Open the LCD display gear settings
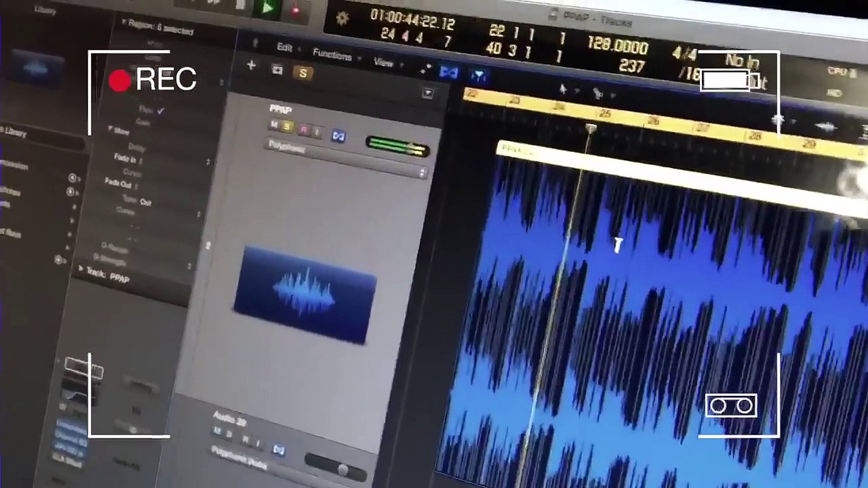The height and width of the screenshot is (488, 868). pos(342,19)
